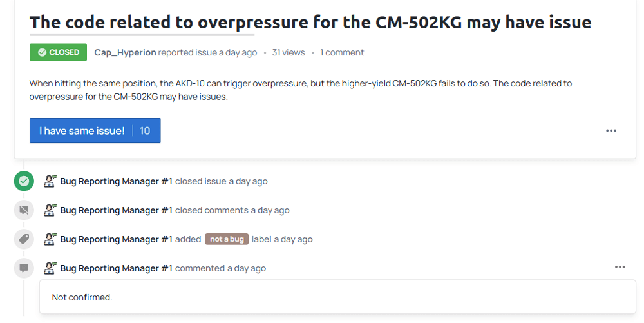
Task: Click the issue title heading about CM-502KG
Action: tap(310, 22)
